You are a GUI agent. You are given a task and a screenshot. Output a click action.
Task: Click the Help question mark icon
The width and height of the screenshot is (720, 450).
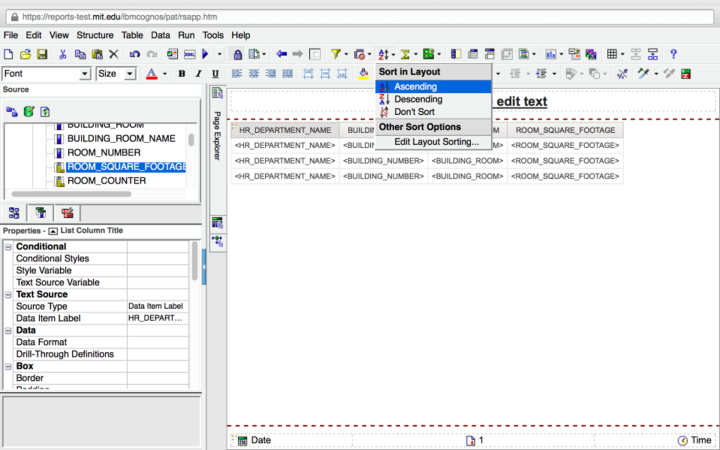pos(673,54)
